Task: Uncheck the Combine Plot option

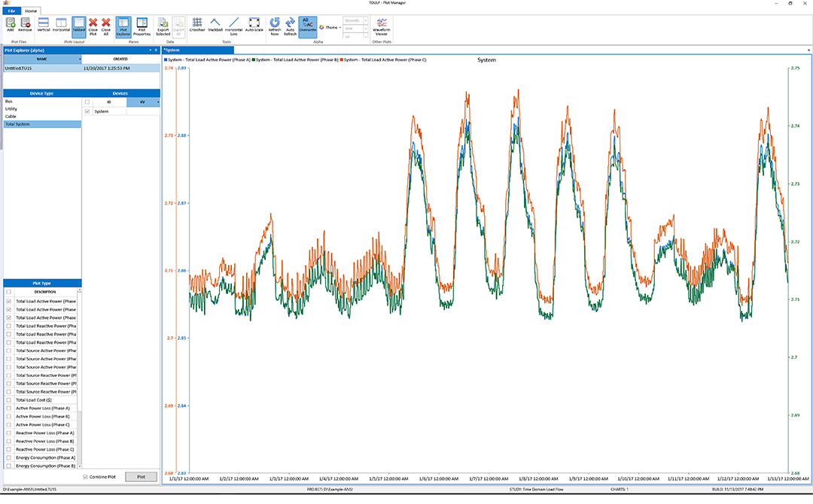Action: pos(87,476)
